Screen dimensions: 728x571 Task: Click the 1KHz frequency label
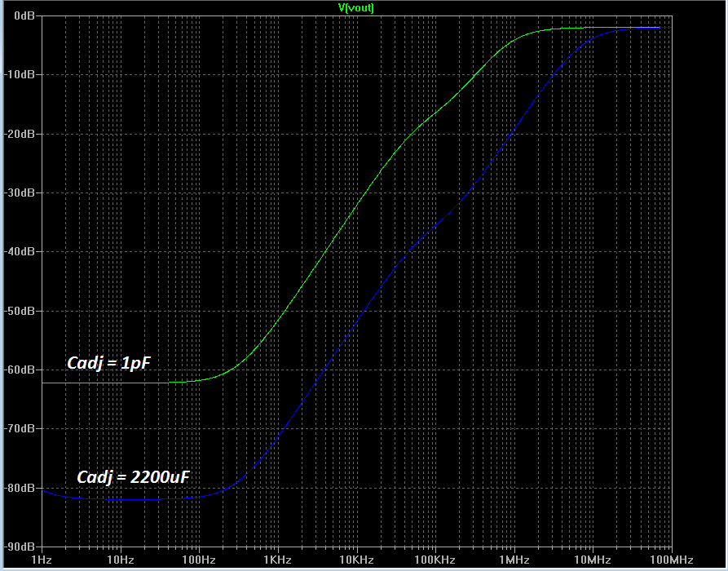pos(278,560)
